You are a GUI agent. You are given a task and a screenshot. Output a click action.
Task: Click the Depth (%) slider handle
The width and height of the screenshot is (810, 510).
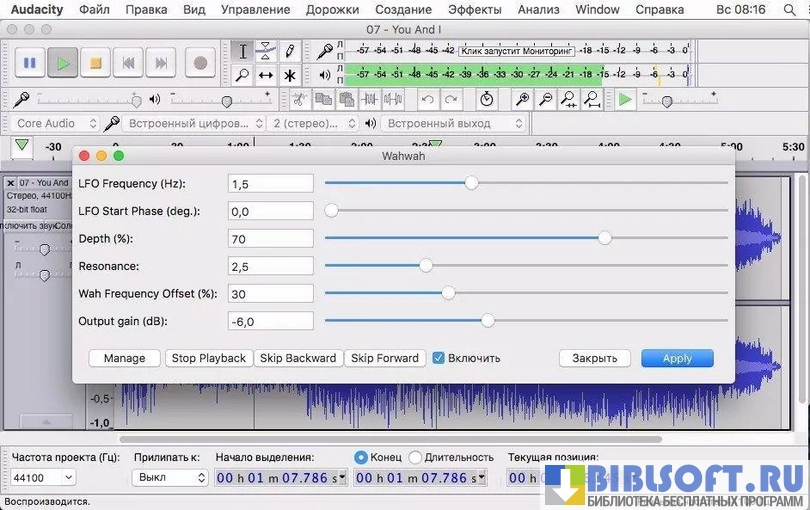[x=605, y=238]
